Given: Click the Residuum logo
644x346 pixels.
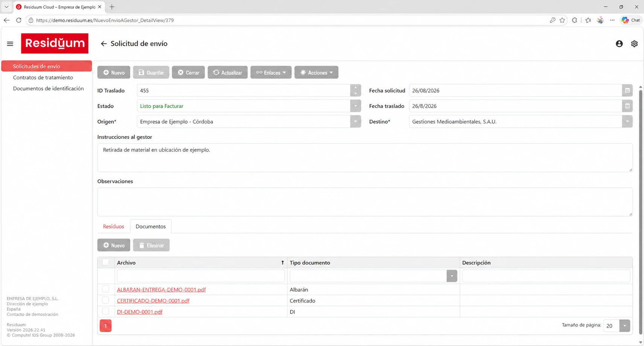Looking at the screenshot, I should point(55,43).
